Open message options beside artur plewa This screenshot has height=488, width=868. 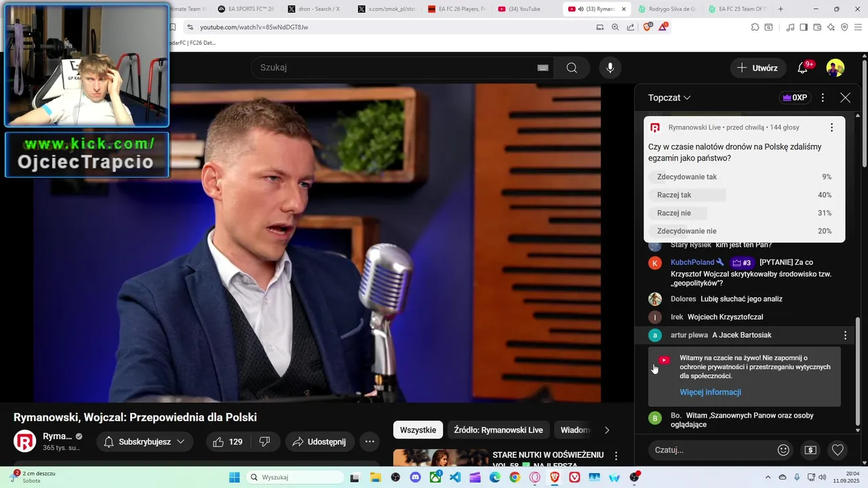click(845, 335)
